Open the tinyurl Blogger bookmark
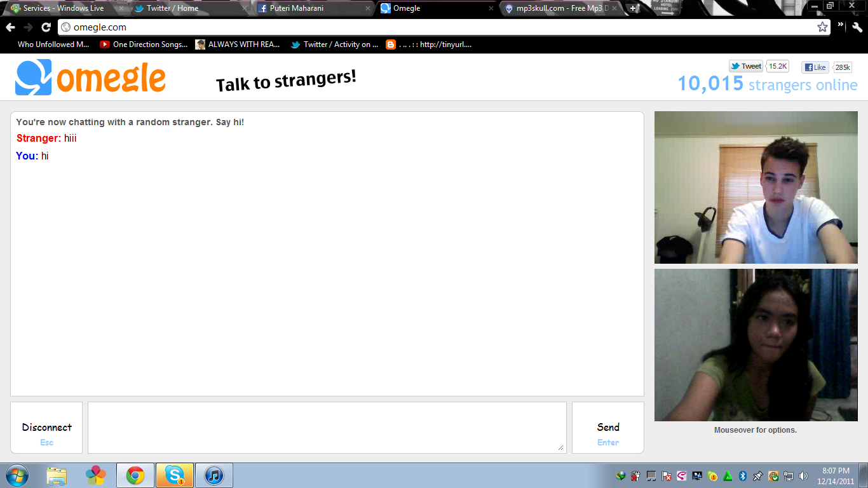 [x=429, y=44]
